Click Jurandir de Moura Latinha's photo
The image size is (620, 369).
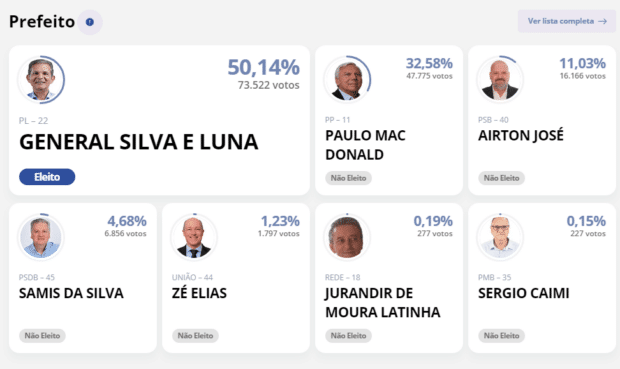tap(347, 237)
